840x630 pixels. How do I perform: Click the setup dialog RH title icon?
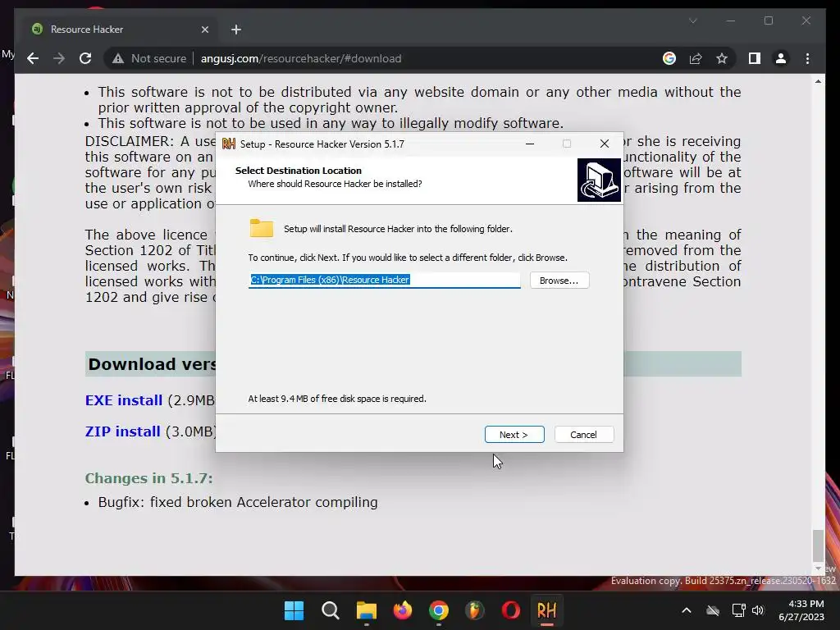pyautogui.click(x=229, y=144)
